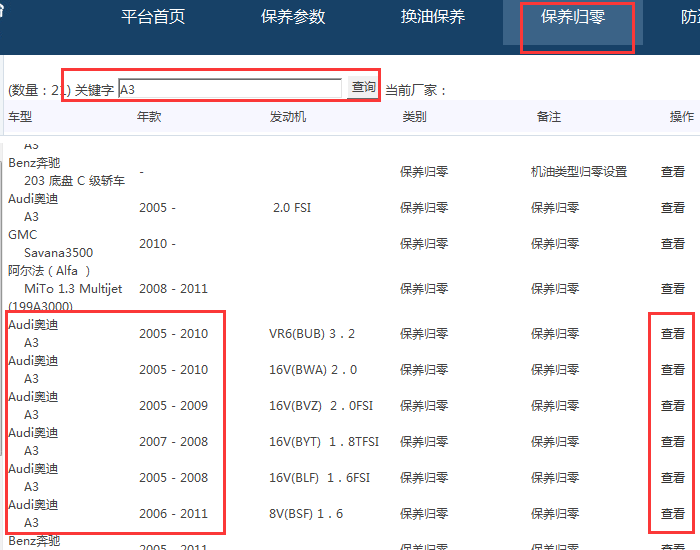Open 查看 for Audi A3 8V(BSF) 1.6
Screen dimensions: 700x550
(x=673, y=514)
